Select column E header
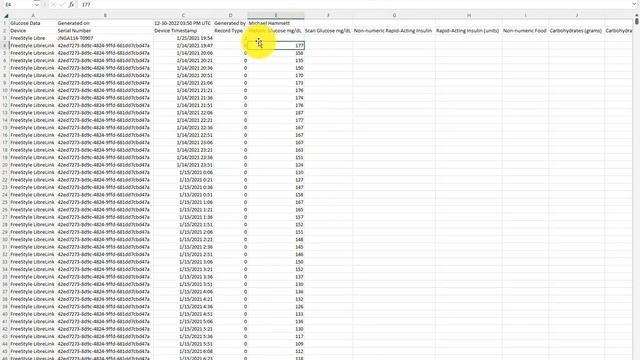The height and width of the screenshot is (360, 640). click(x=276, y=16)
